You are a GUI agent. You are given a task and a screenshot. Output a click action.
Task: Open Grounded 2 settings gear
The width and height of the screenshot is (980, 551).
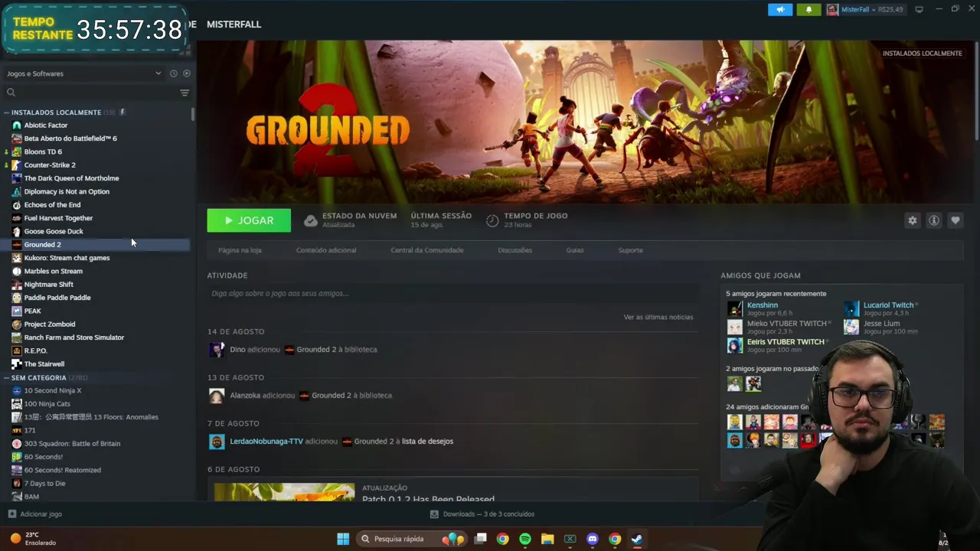click(913, 220)
